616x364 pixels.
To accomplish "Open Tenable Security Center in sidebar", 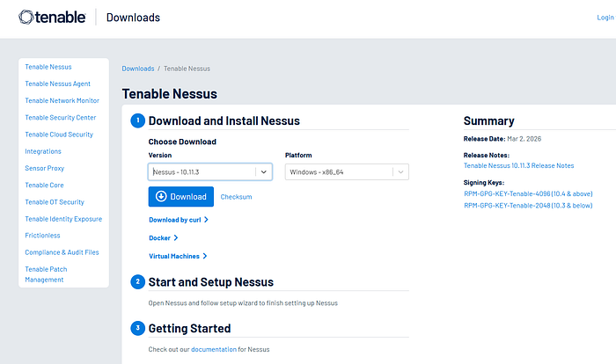I will (x=61, y=118).
